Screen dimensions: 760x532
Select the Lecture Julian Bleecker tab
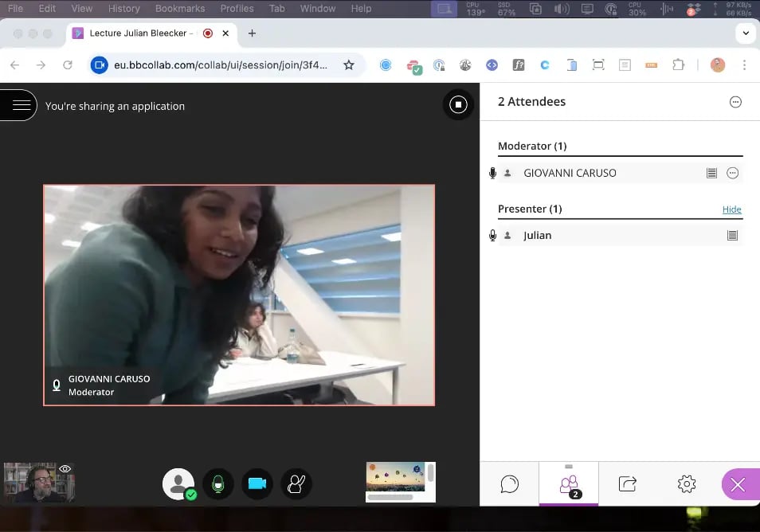pos(140,33)
